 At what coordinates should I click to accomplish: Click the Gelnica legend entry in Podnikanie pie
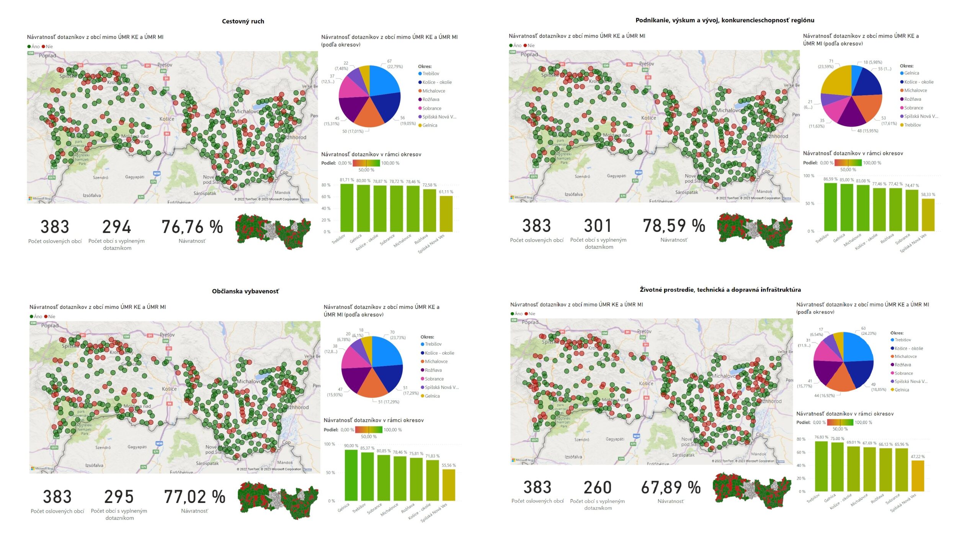(x=910, y=73)
